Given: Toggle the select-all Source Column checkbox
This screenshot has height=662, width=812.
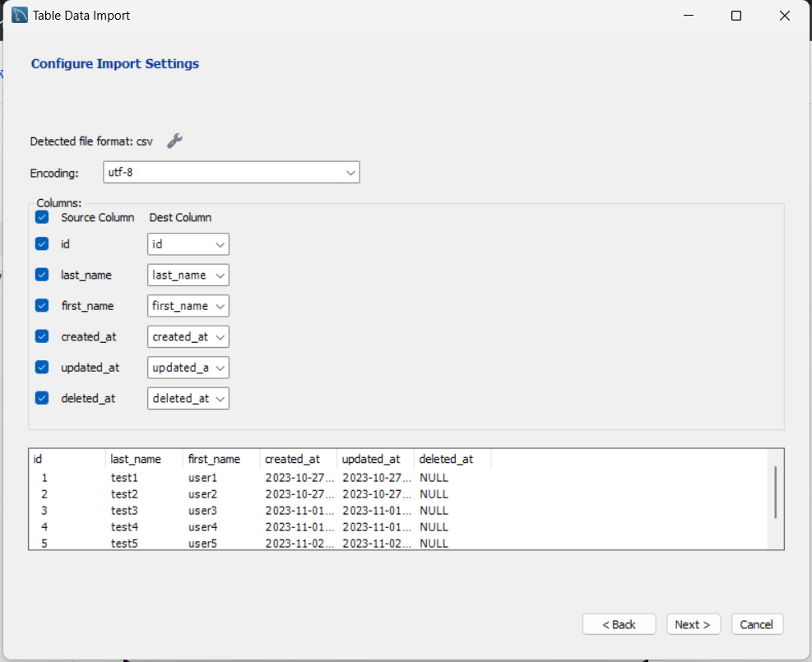Looking at the screenshot, I should 42,218.
